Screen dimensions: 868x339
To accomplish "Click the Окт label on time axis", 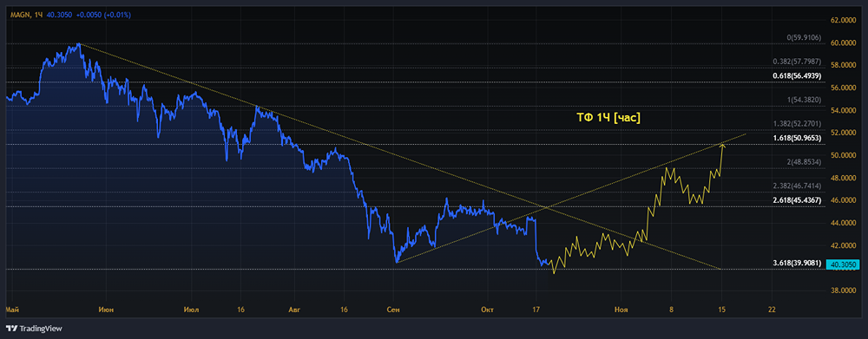I will (x=488, y=310).
